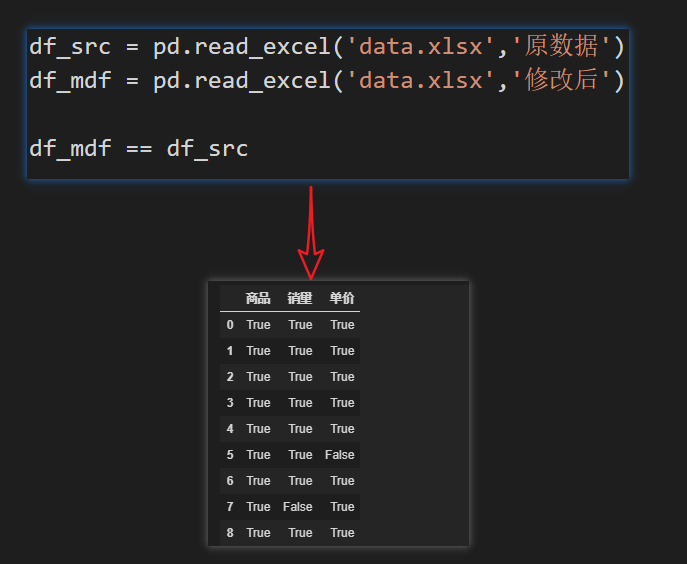
Task: Select the False cell in row 7
Action: [x=298, y=507]
